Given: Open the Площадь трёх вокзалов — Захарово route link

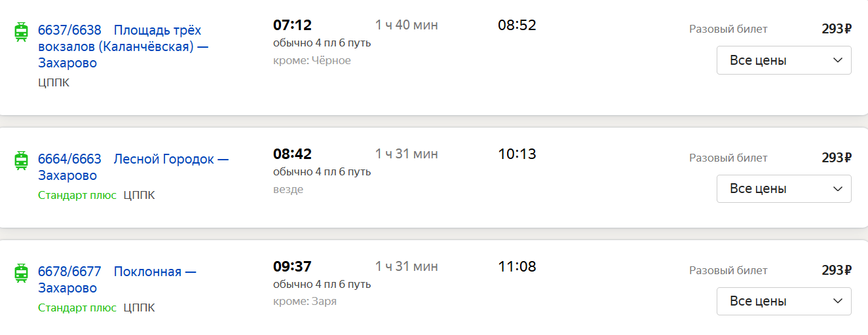Looking at the screenshot, I should [x=123, y=46].
